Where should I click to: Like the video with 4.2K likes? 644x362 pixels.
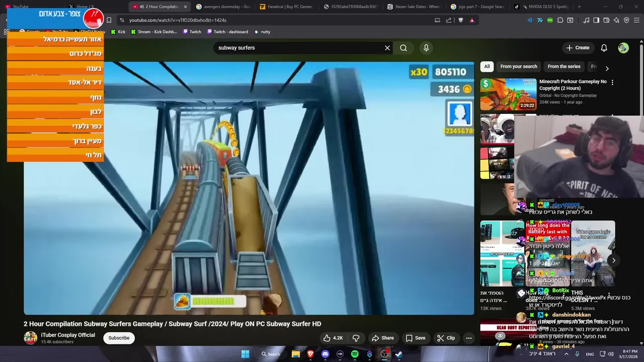(333, 338)
